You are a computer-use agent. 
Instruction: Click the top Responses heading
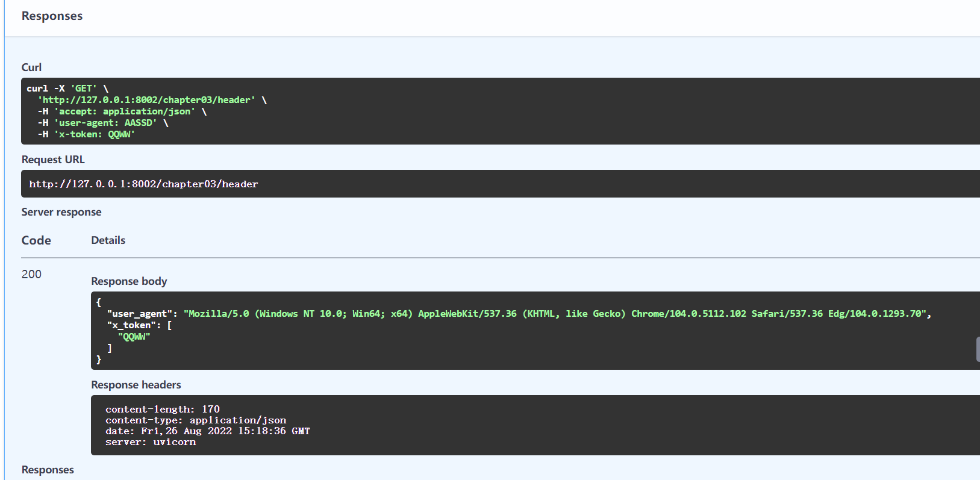52,16
